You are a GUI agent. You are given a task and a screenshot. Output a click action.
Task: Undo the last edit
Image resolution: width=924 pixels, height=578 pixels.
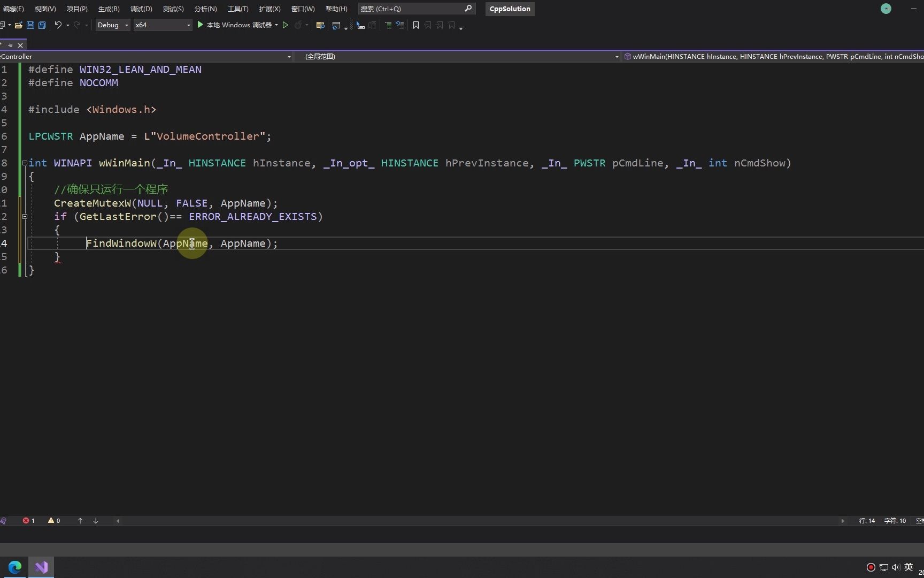tap(58, 25)
